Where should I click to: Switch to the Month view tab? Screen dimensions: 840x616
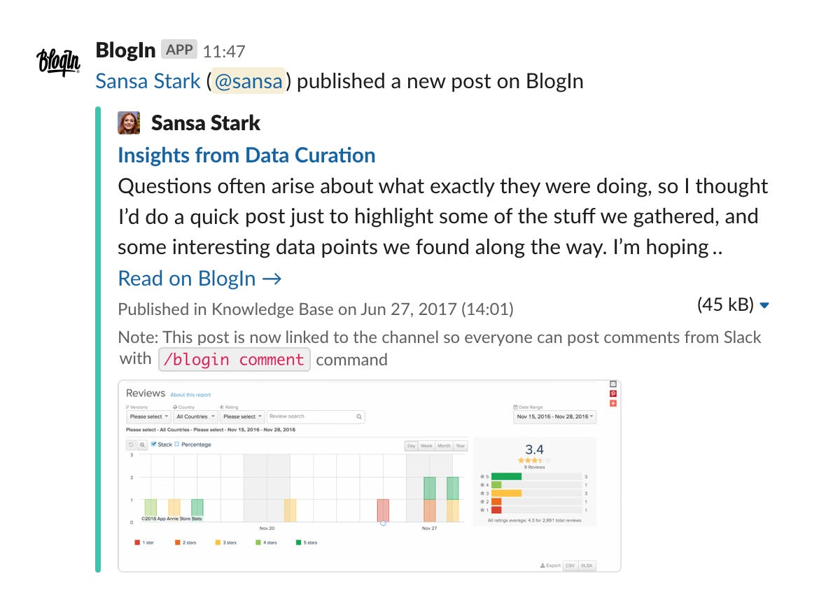[x=444, y=446]
